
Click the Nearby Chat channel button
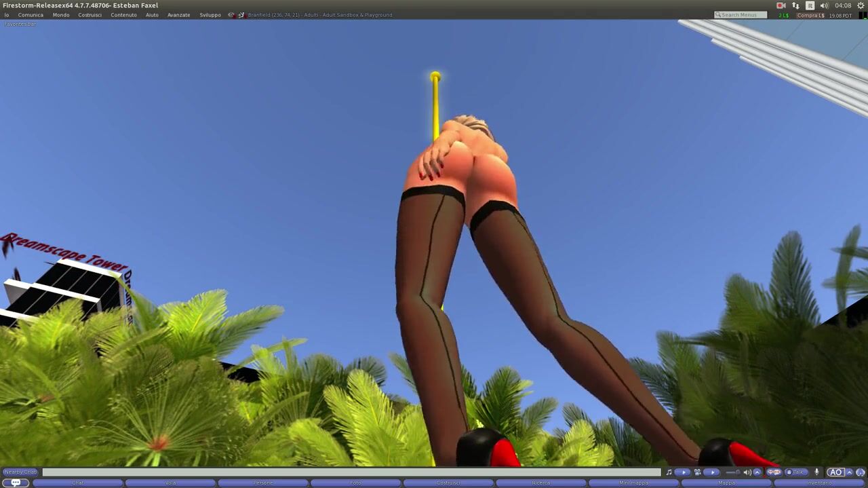(20, 472)
